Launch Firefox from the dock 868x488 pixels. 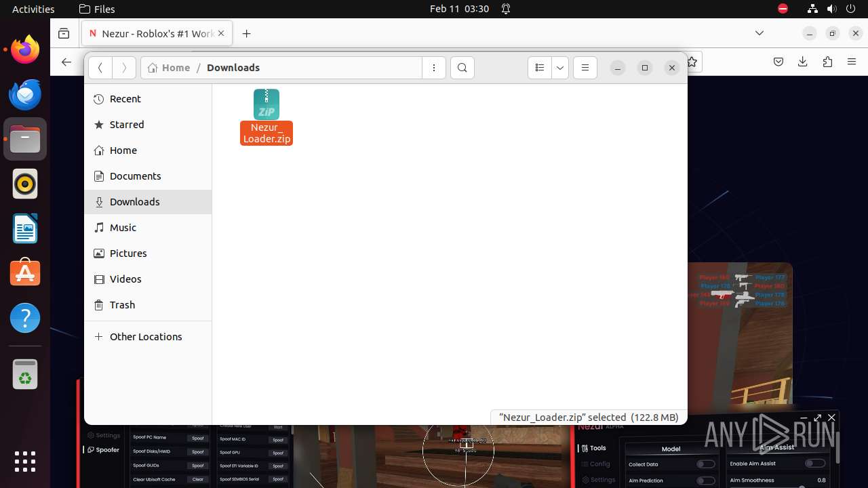25,49
